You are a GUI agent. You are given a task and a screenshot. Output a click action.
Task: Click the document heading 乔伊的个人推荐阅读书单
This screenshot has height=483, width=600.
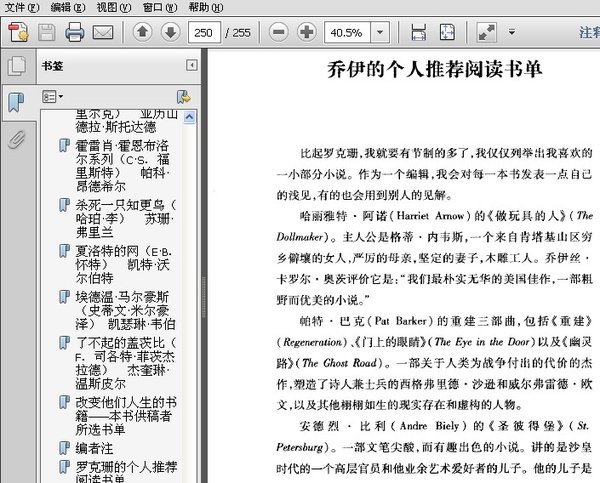click(434, 70)
